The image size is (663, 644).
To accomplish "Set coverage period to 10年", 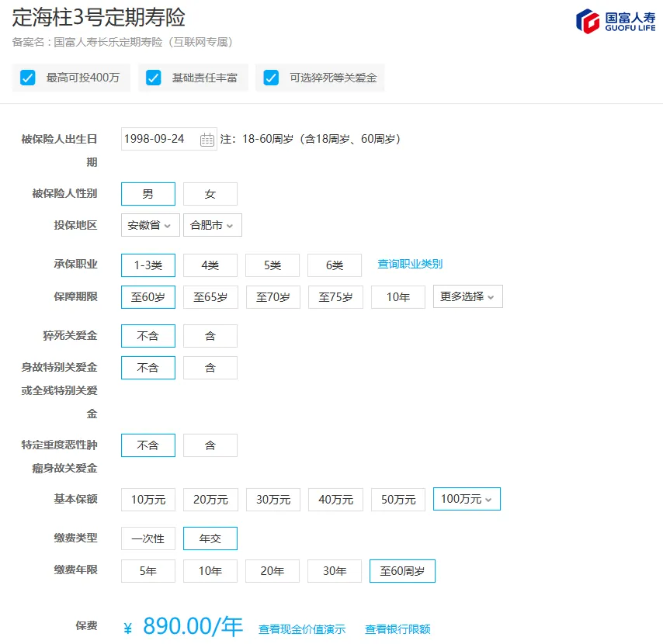I will pos(398,297).
